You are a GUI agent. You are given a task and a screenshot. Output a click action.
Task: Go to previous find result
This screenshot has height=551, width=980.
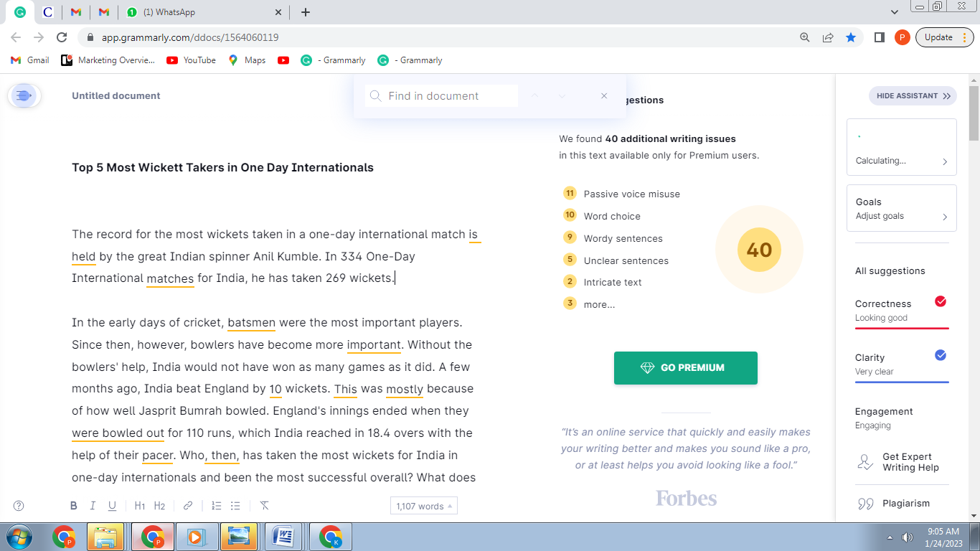534,96
